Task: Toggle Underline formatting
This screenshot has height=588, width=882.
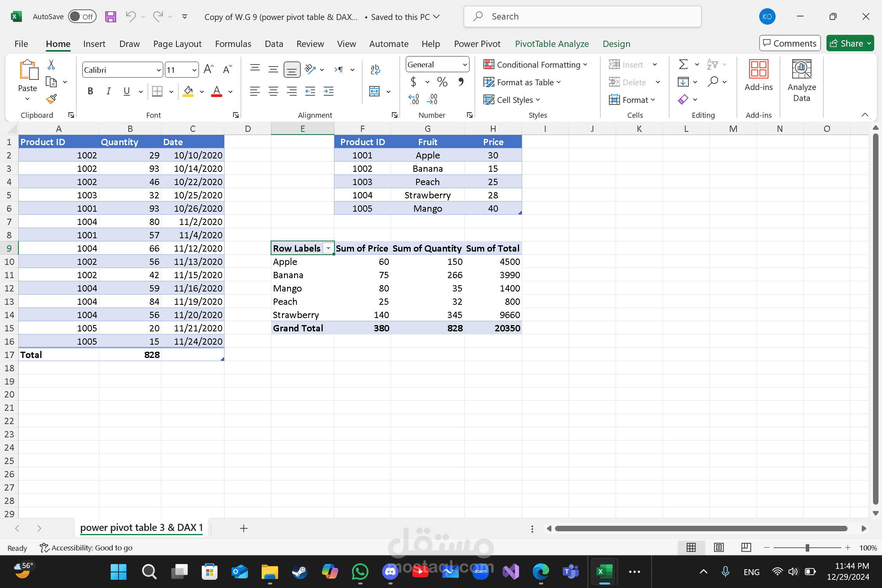Action: coord(126,91)
